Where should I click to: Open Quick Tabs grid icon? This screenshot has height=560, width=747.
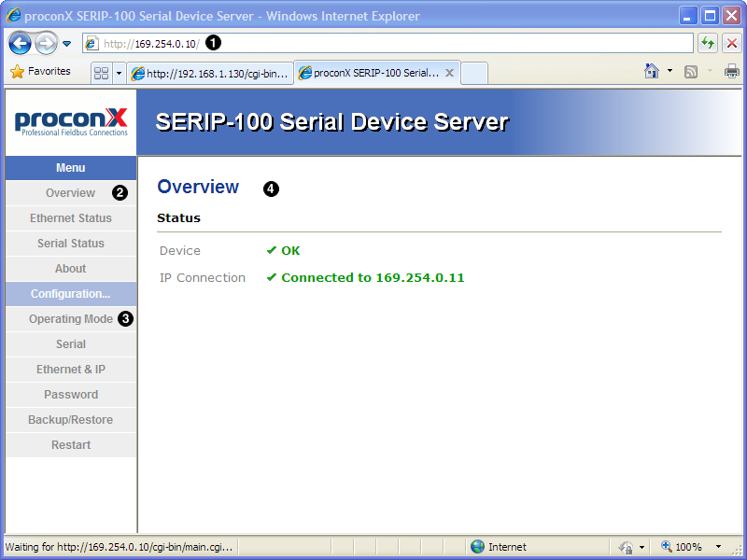(x=102, y=73)
